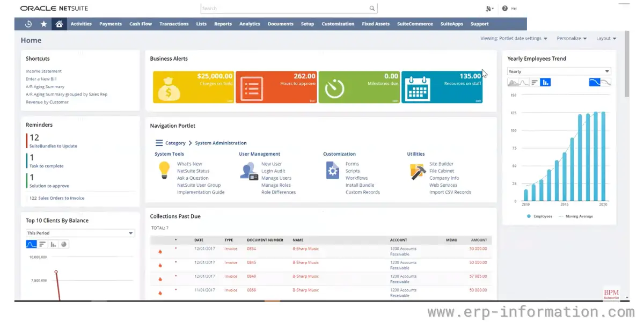Click the Oracle NetSuite logo

tap(54, 9)
